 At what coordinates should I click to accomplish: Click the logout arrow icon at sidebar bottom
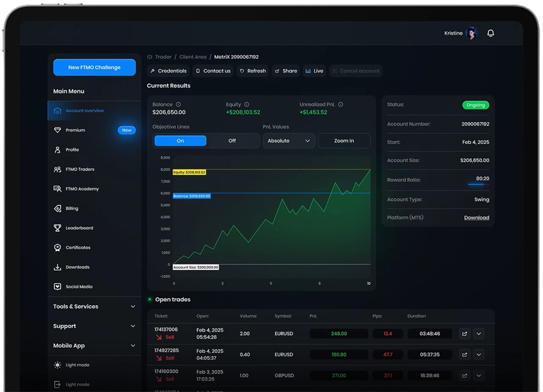pyautogui.click(x=58, y=385)
